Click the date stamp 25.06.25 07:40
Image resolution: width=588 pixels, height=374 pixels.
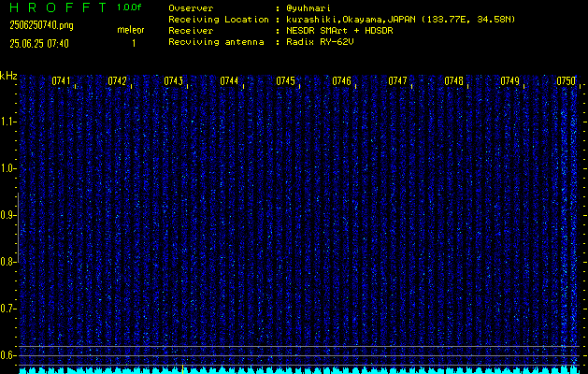pyautogui.click(x=39, y=44)
